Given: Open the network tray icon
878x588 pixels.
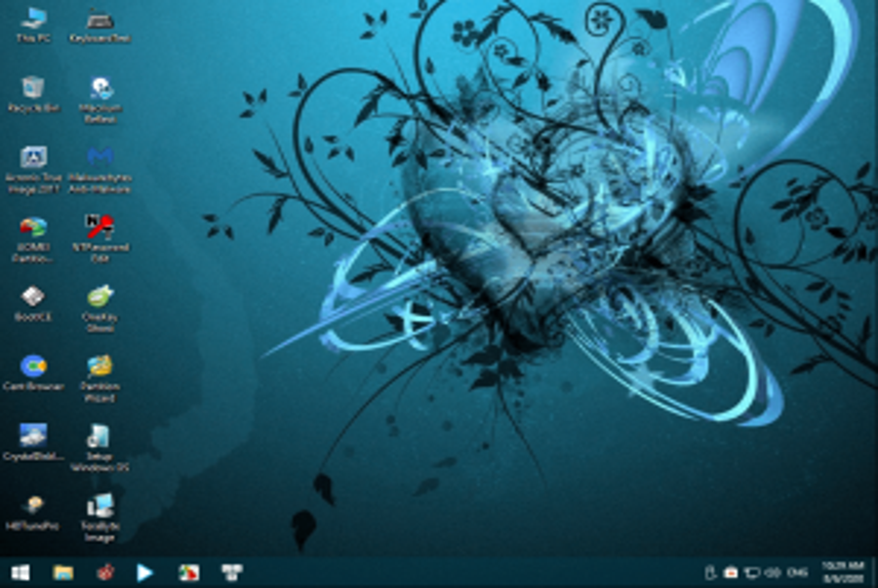Looking at the screenshot, I should [x=751, y=572].
